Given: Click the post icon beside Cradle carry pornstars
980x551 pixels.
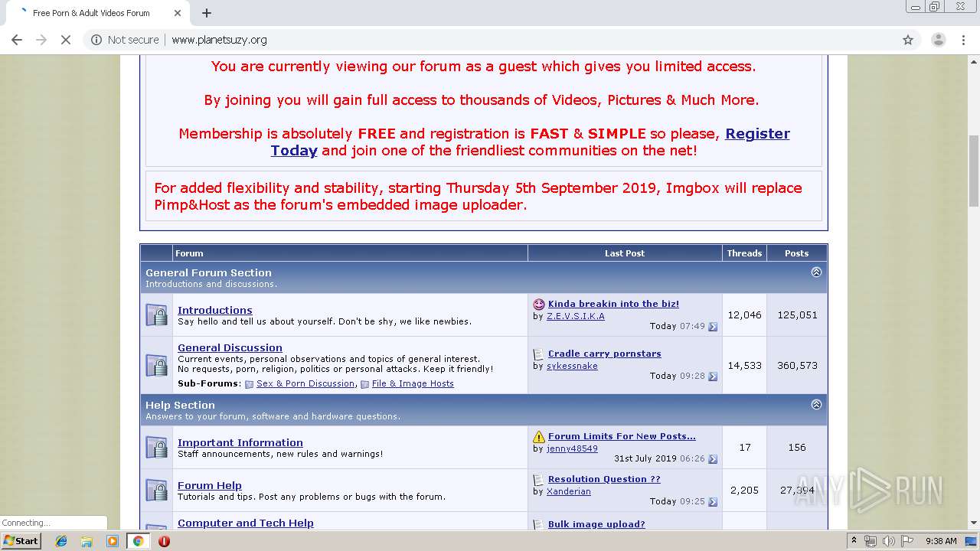Looking at the screenshot, I should point(539,354).
